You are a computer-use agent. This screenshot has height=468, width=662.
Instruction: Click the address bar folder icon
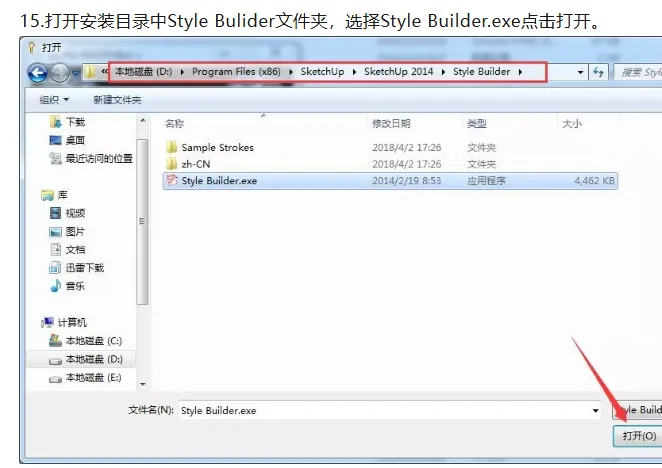90,72
